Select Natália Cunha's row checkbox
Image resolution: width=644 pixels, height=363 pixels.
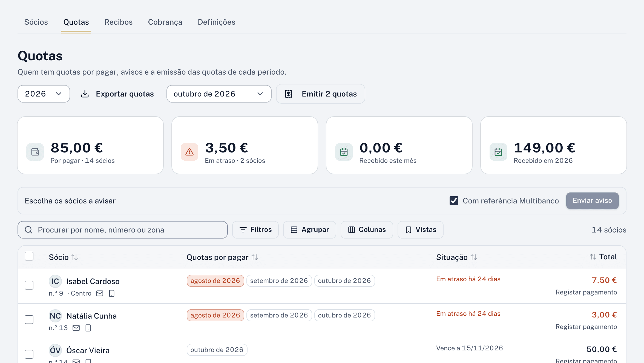tap(29, 320)
